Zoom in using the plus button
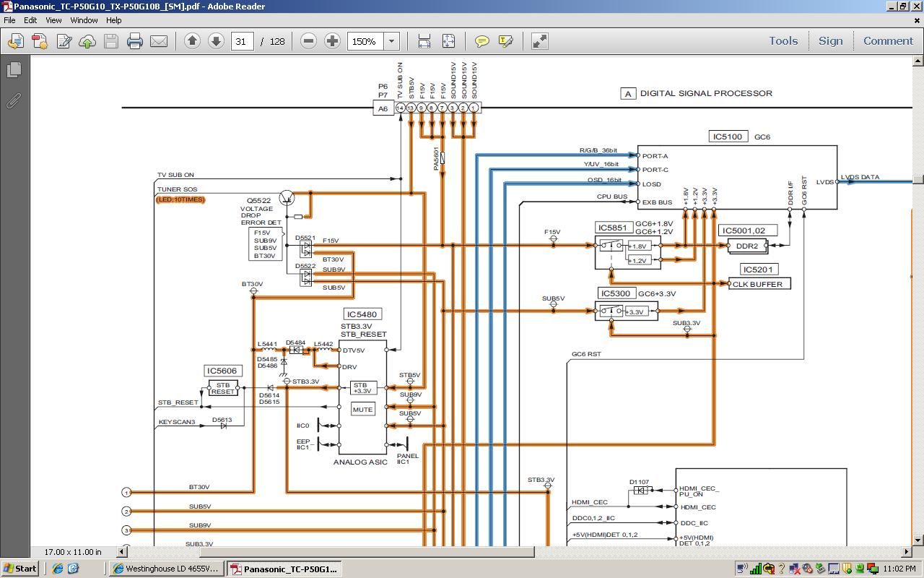924x578 pixels. (332, 41)
